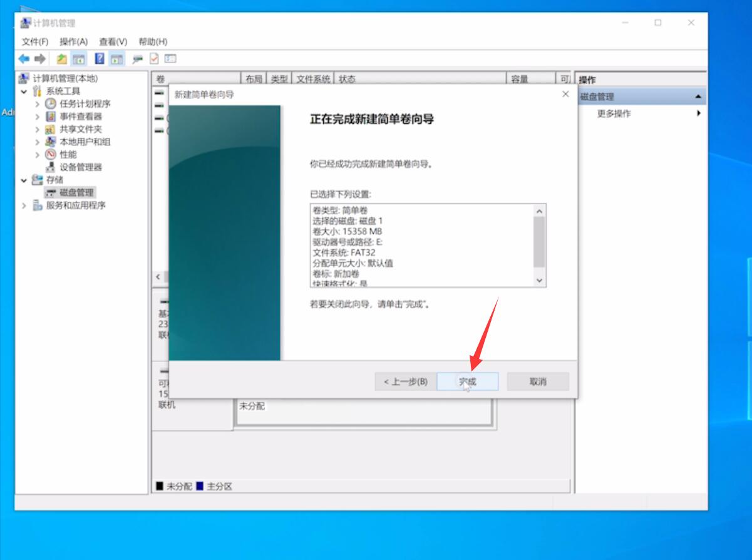752x560 pixels.
Task: Collapse the 存储 tree node
Action: pyautogui.click(x=24, y=180)
